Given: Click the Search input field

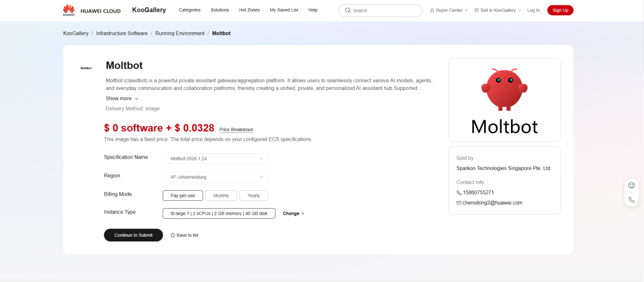Looking at the screenshot, I should [380, 10].
